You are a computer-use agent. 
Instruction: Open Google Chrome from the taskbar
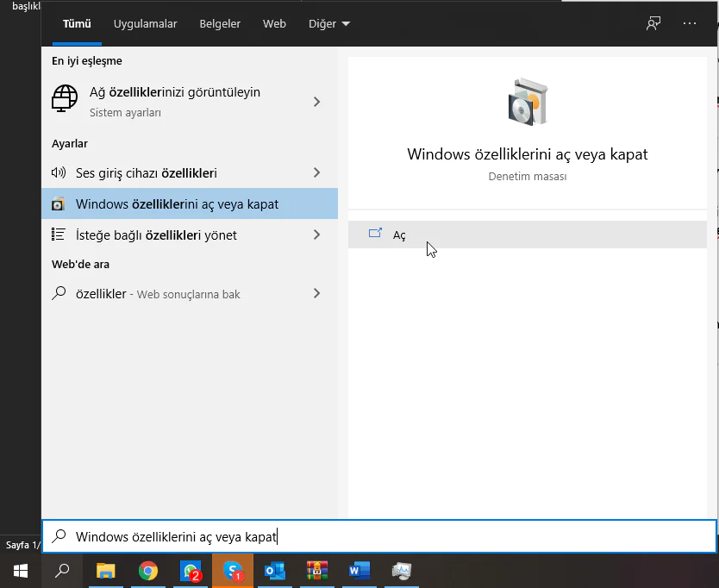148,571
